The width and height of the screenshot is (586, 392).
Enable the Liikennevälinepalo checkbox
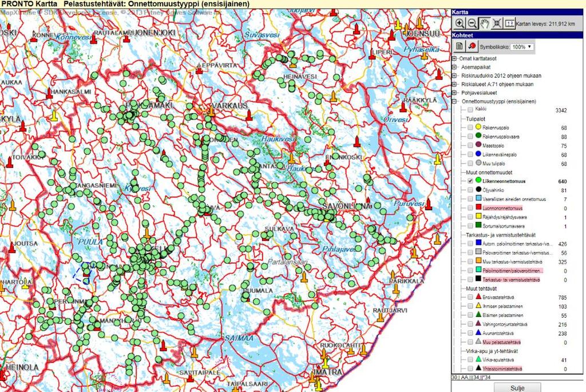pos(470,155)
